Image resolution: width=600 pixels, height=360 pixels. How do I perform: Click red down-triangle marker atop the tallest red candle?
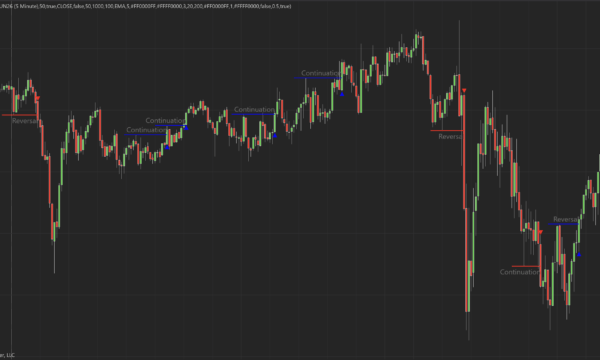464,91
